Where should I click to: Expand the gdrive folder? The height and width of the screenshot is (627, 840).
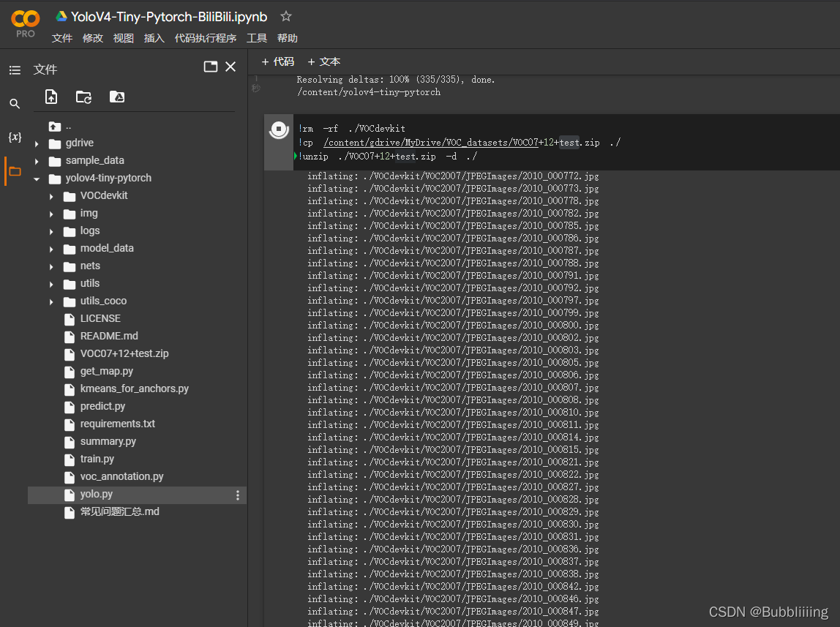click(37, 143)
